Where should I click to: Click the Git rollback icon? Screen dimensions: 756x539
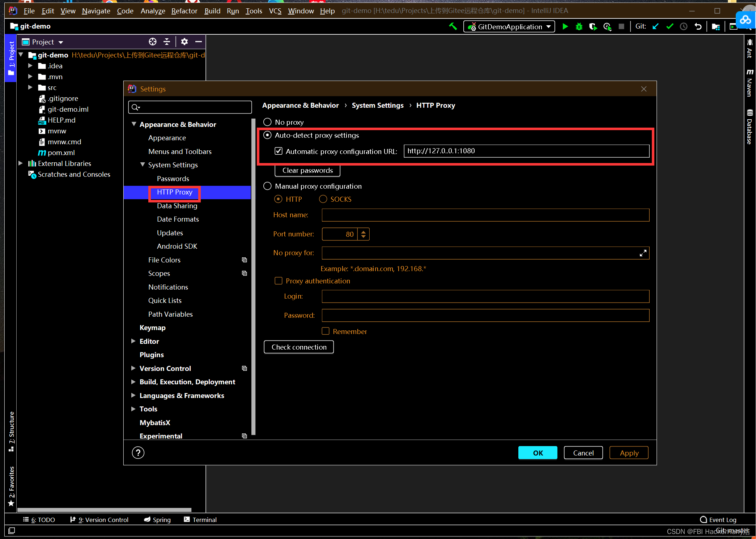[698, 26]
